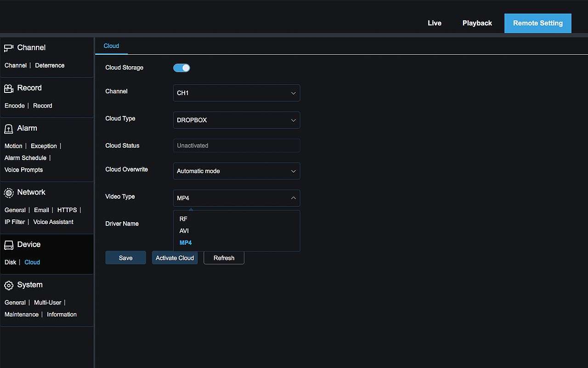Click the Cloud Status text field
Image resolution: width=588 pixels, height=368 pixels.
click(x=236, y=146)
